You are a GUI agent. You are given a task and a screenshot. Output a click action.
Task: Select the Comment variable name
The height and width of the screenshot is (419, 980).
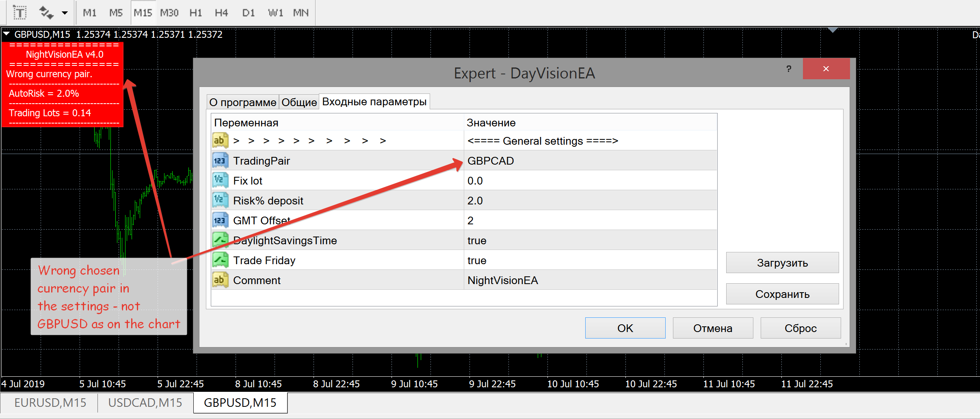pyautogui.click(x=257, y=280)
